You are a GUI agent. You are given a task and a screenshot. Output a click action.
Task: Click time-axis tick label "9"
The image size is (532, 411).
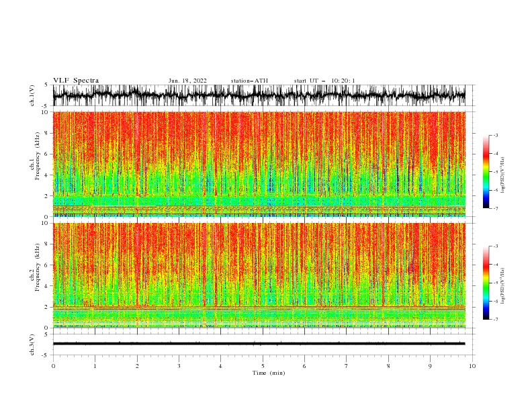click(x=430, y=366)
